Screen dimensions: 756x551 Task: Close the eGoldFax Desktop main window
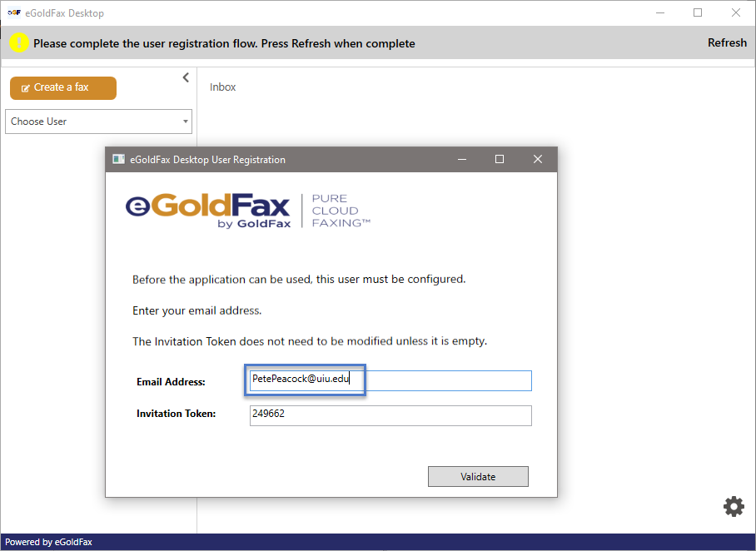[x=736, y=12]
